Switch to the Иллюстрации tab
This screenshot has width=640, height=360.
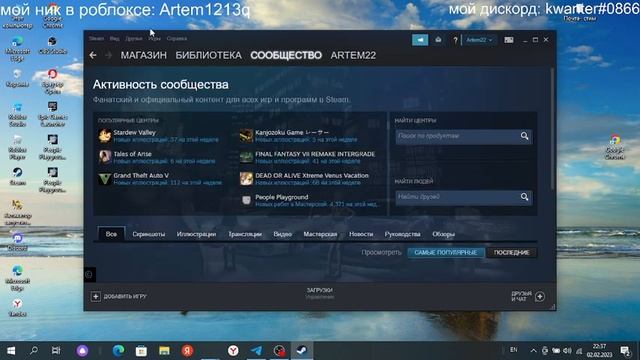point(196,234)
